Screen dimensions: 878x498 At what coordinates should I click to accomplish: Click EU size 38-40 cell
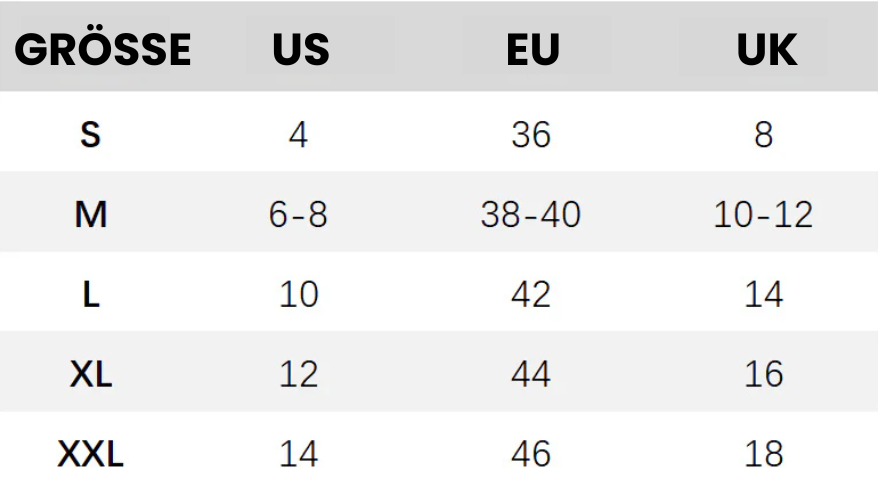(x=531, y=215)
